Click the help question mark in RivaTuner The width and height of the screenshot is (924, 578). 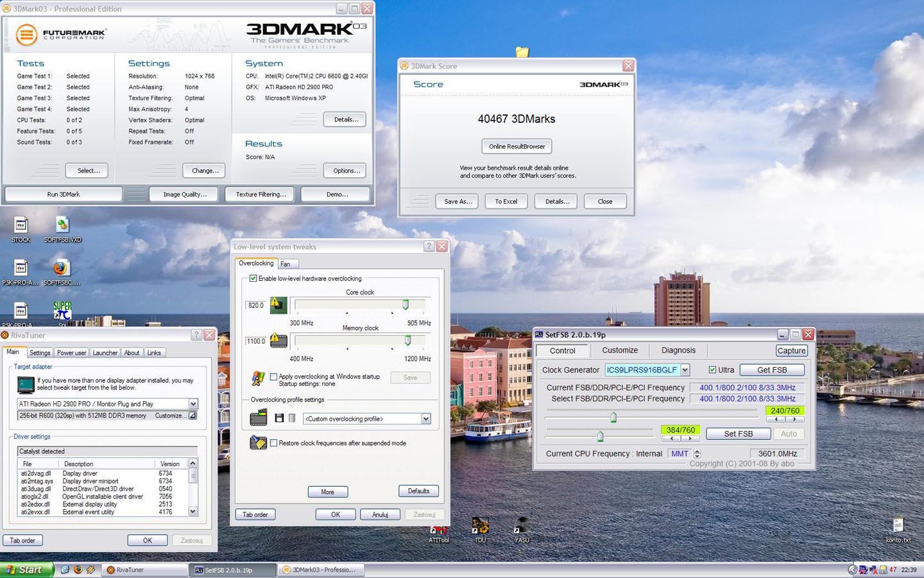pos(196,335)
